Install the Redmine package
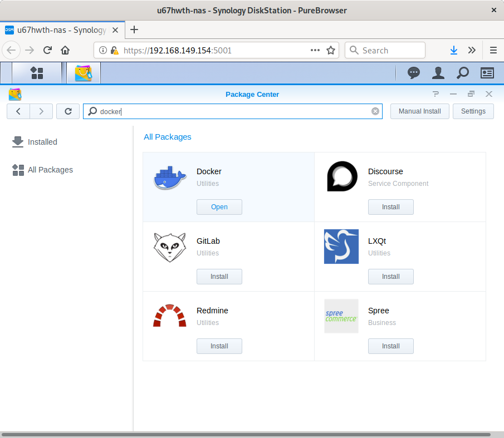 219,346
